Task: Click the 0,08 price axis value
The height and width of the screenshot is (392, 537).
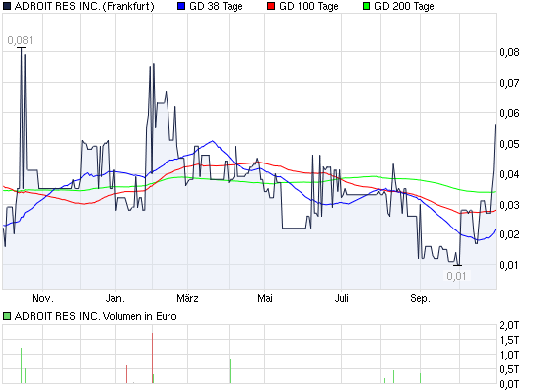Action: pos(509,52)
